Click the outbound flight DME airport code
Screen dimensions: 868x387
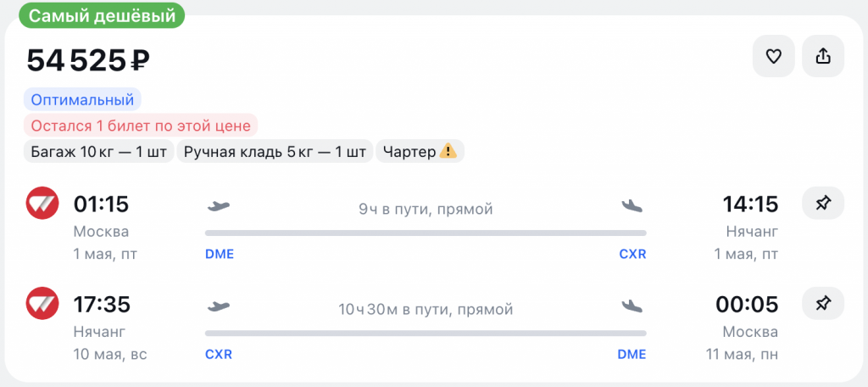[x=220, y=254]
